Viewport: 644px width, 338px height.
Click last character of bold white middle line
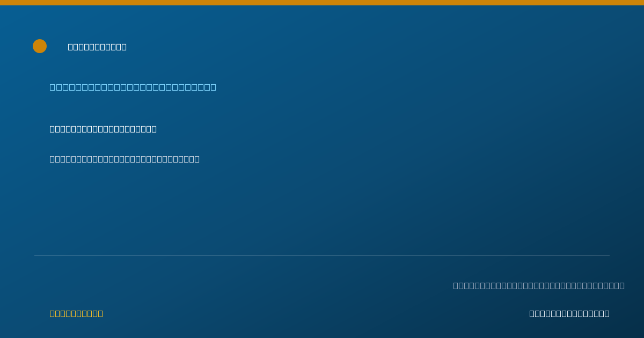tap(154, 129)
